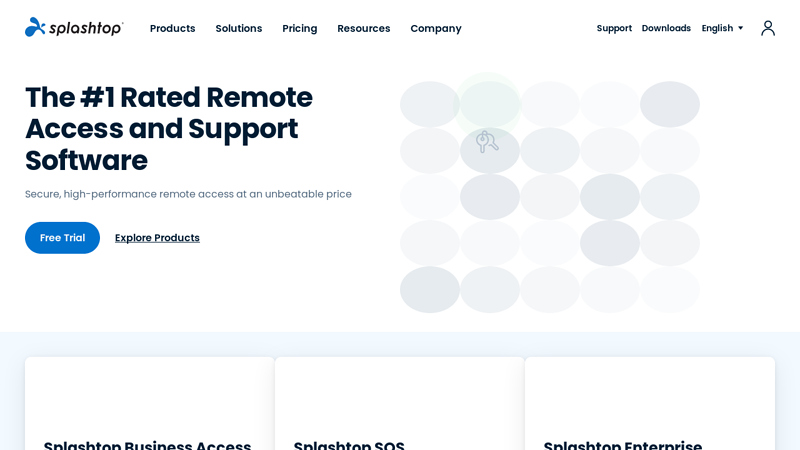Click the 'Secure, high-performance remote access' subtitle
The image size is (800, 450).
tap(188, 194)
